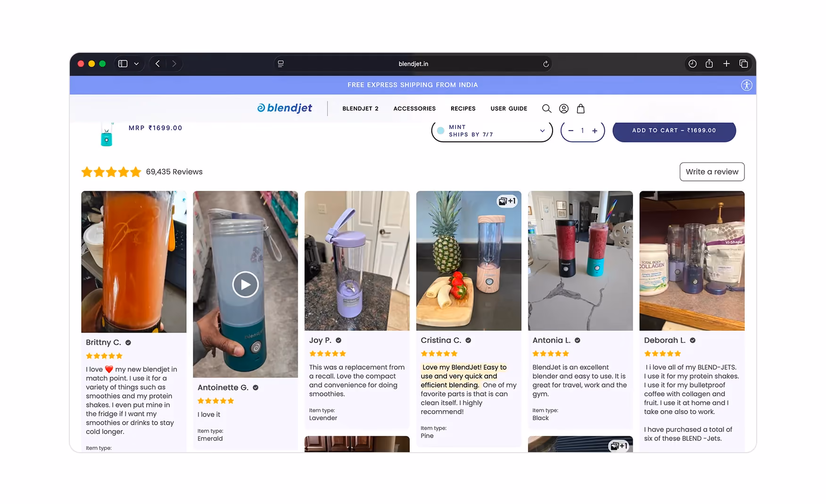The image size is (826, 504).
Task: Open the browsing history clock icon
Action: click(x=693, y=64)
